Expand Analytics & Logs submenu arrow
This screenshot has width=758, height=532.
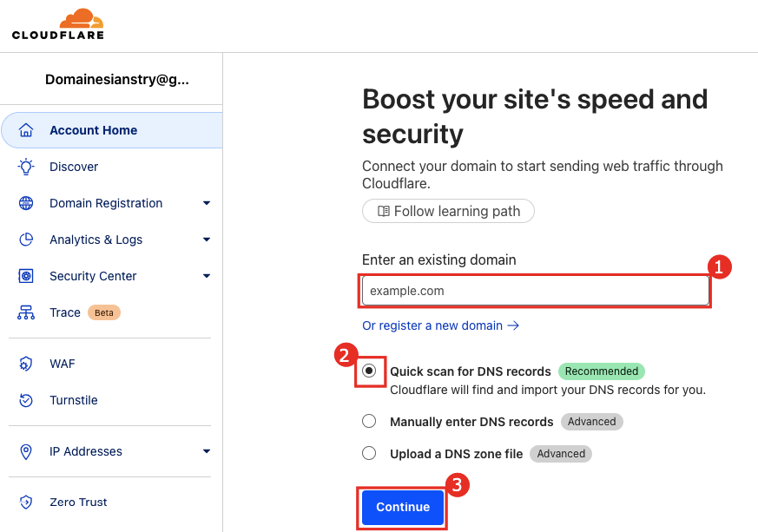tap(207, 240)
